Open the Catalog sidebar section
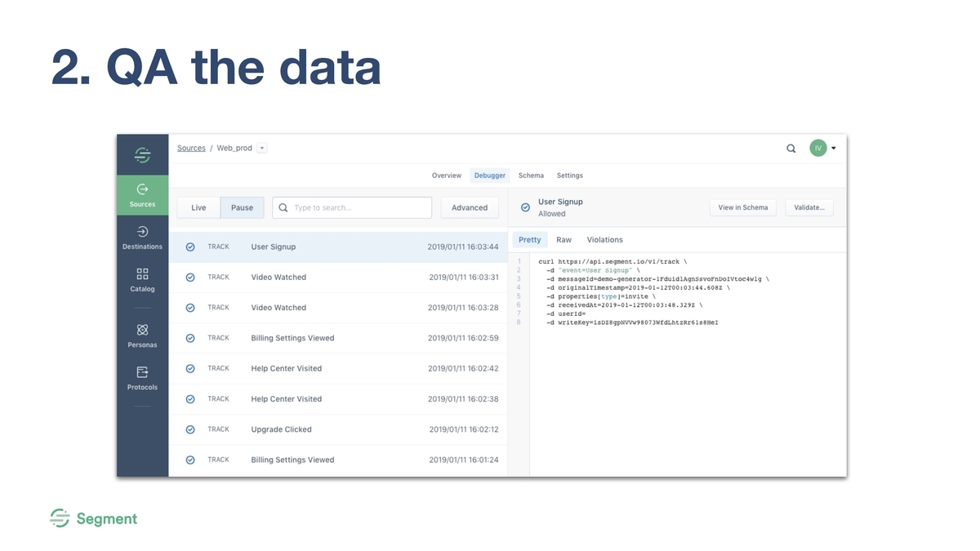The height and width of the screenshot is (551, 980). (142, 280)
